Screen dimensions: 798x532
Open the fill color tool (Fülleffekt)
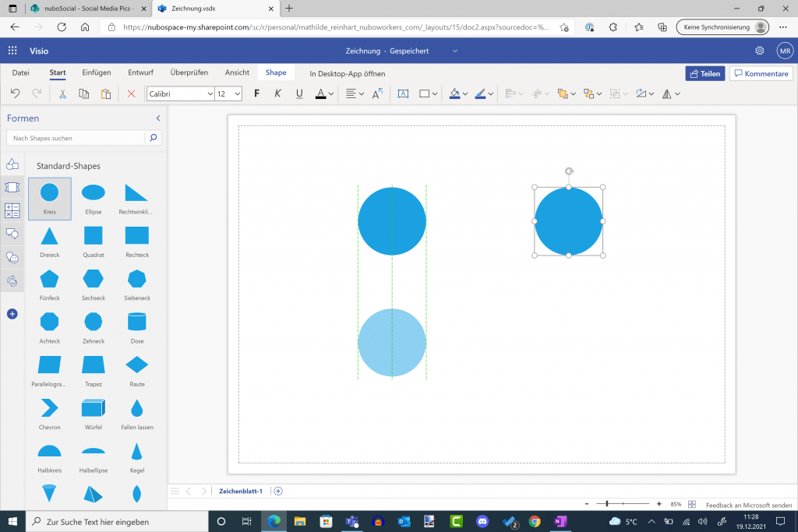point(455,93)
